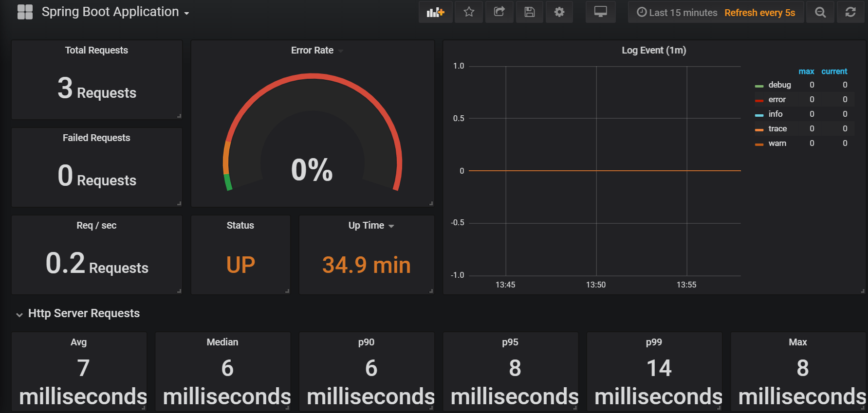Open dashboard settings gear

click(559, 12)
